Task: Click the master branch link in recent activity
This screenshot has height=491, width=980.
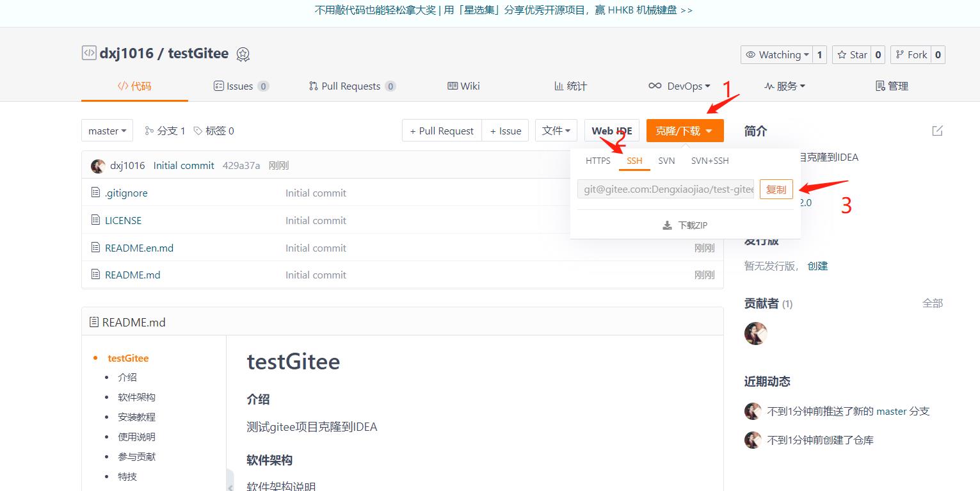Action: click(x=892, y=411)
